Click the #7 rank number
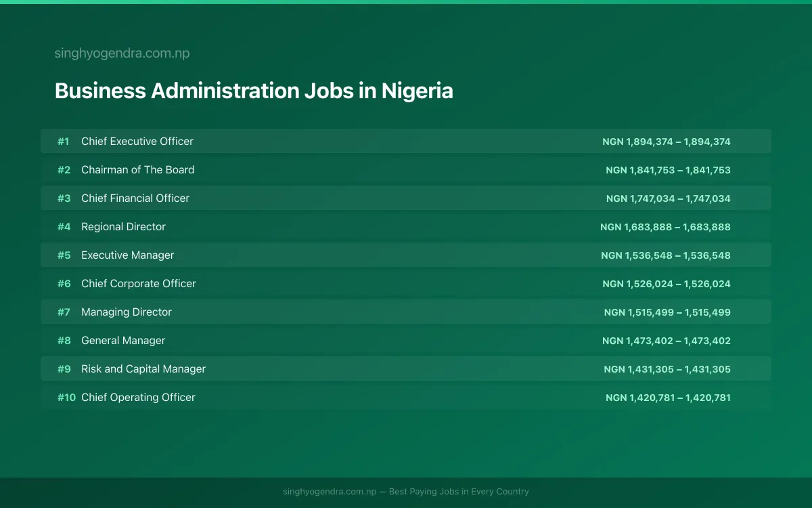The width and height of the screenshot is (812, 508). pos(64,312)
